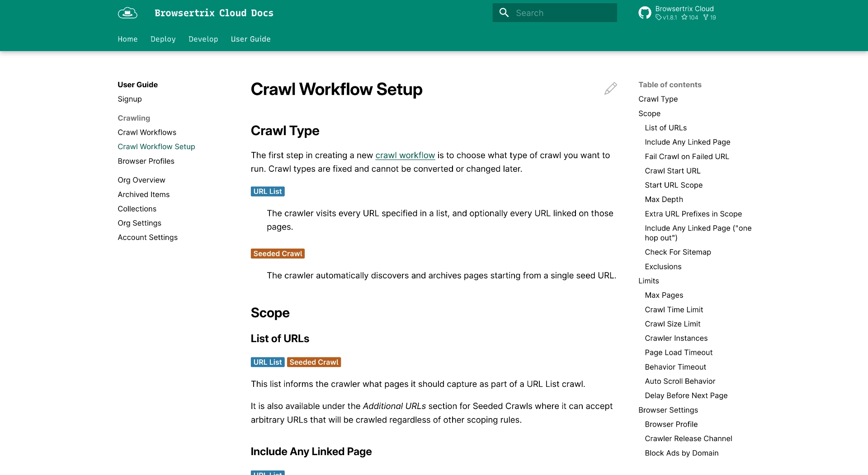Jump to Browser Settings in contents
Image resolution: width=868 pixels, height=475 pixels.
(x=668, y=410)
